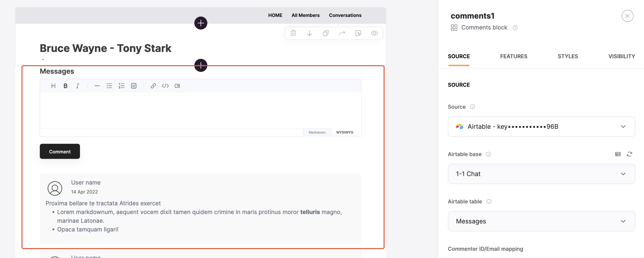Screen dimensions: 644x258
Task: Insert inline code with the </> icon
Action: [x=165, y=86]
